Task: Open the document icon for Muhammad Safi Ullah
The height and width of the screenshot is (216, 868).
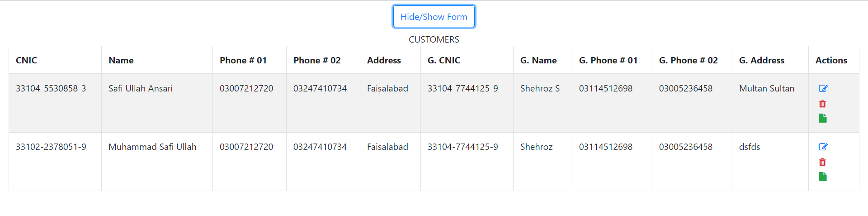Action: coord(822,177)
